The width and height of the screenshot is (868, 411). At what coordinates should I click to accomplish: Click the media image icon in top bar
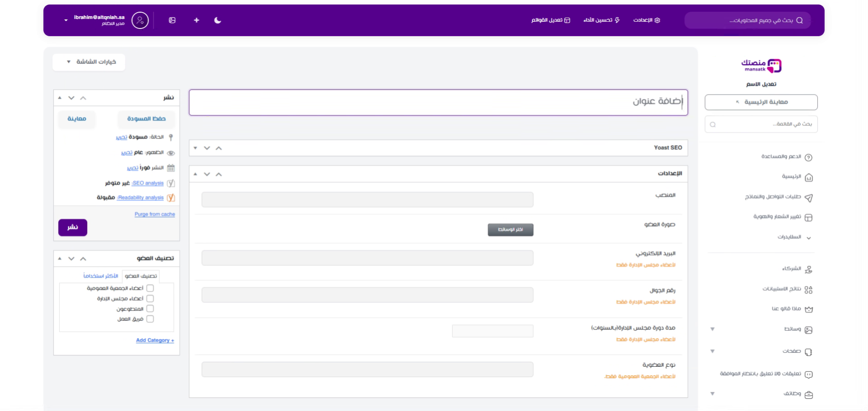tap(172, 20)
